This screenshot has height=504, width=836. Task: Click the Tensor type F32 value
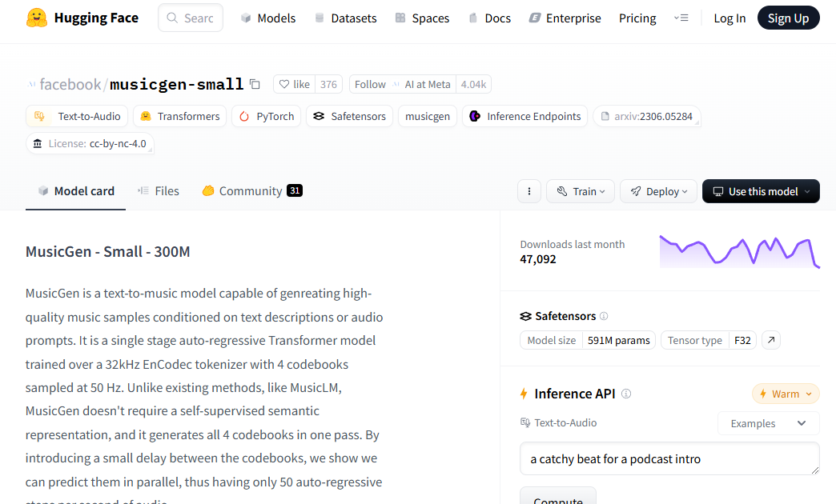pos(742,341)
